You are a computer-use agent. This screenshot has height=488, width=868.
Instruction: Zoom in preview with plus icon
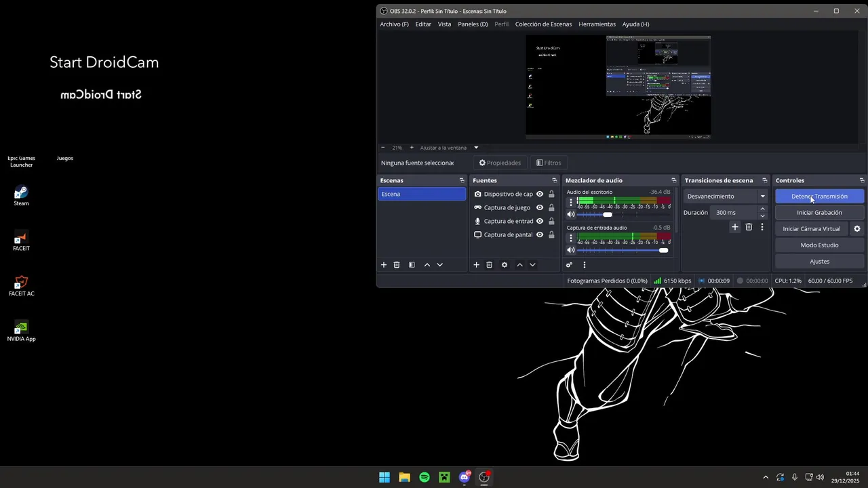point(412,147)
